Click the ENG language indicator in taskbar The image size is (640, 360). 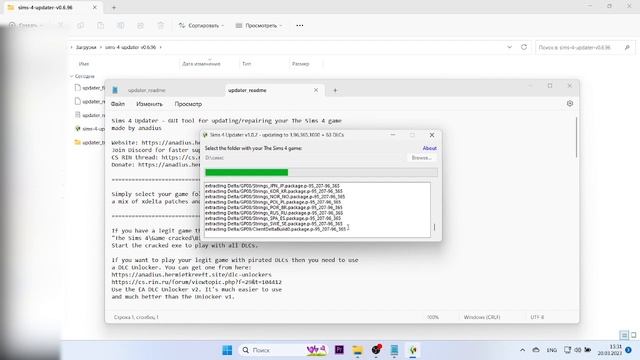coord(552,350)
